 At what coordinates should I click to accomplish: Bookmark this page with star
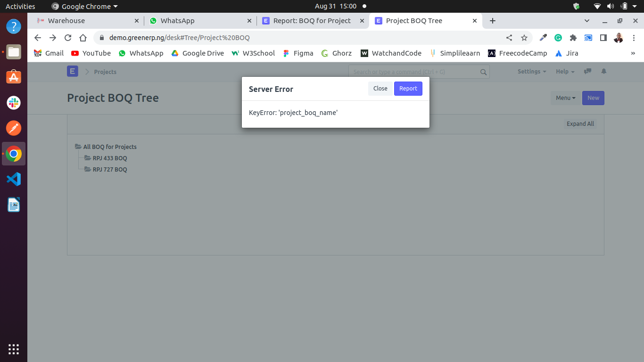(x=524, y=38)
